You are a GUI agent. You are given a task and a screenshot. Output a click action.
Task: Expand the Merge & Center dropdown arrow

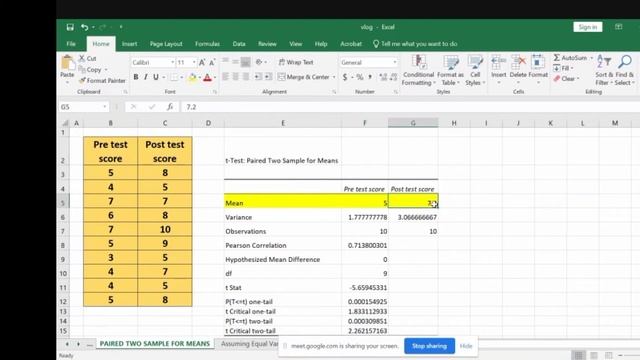[x=334, y=77]
